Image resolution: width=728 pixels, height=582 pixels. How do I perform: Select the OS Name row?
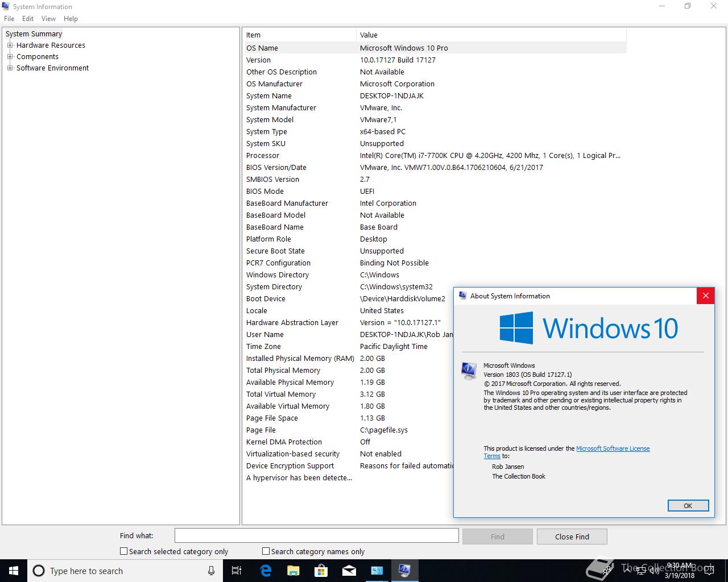[x=436, y=48]
